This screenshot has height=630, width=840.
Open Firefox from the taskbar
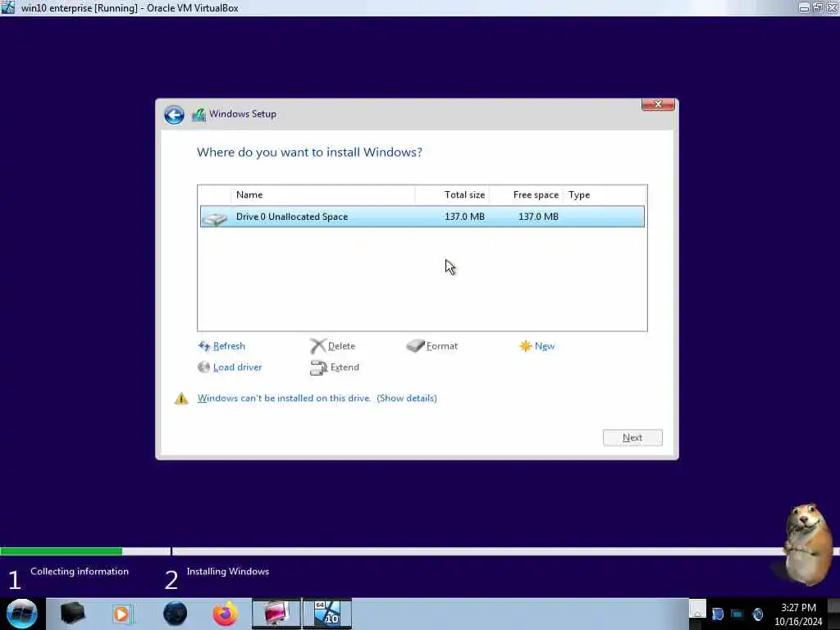226,614
